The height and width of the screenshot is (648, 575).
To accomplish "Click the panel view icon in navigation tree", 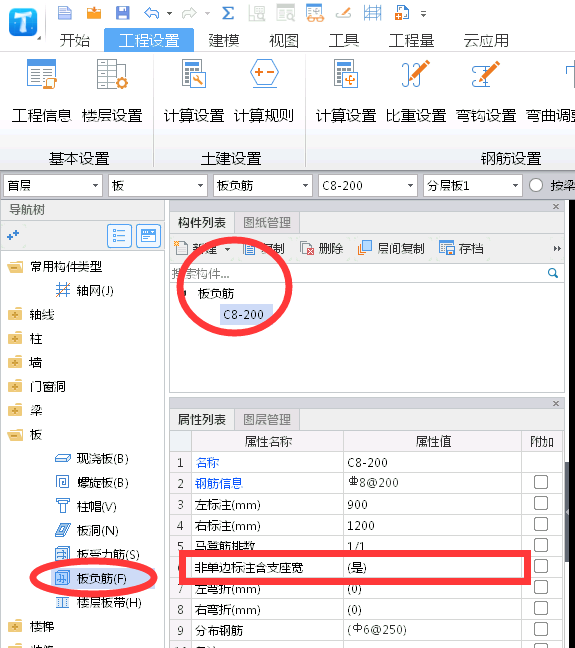I will coord(148,236).
